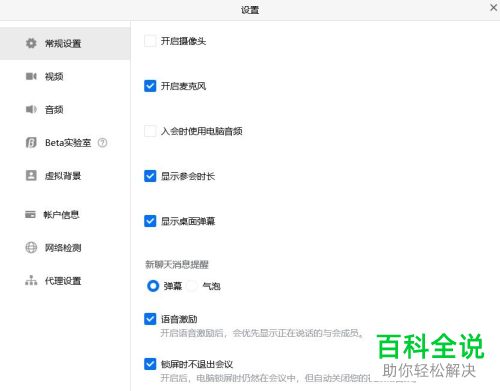The image size is (500, 391).
Task: Click the 显示桌面弹幕 label text
Action: [188, 221]
